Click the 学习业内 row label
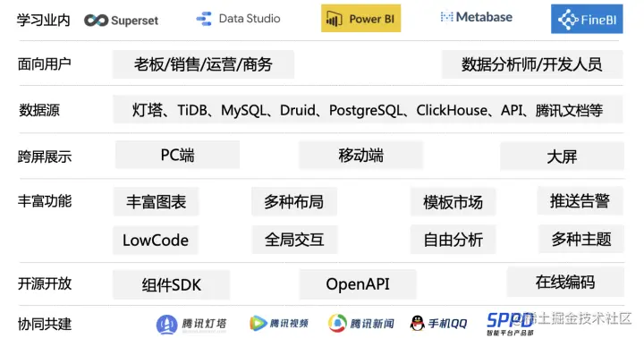 coord(43,21)
